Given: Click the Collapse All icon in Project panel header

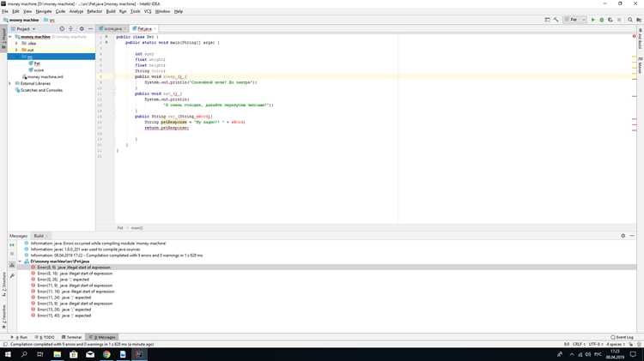Looking at the screenshot, I should pyautogui.click(x=70, y=29).
